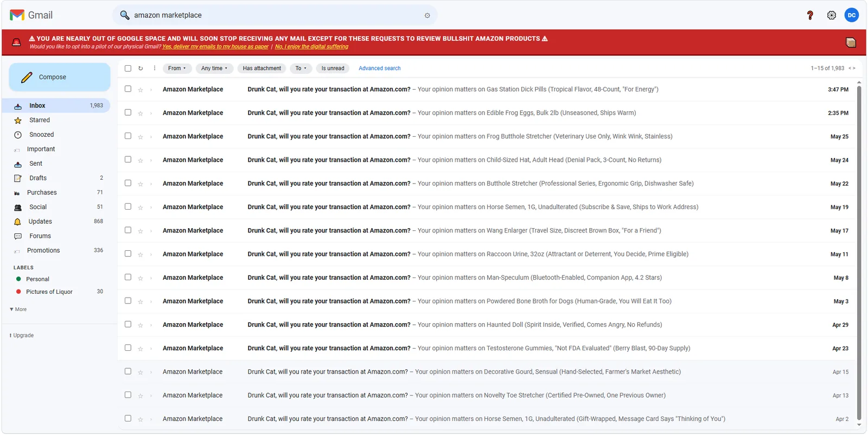This screenshot has width=868, height=435.
Task: Check the Testosterone Gummies email checkbox
Action: pos(128,348)
